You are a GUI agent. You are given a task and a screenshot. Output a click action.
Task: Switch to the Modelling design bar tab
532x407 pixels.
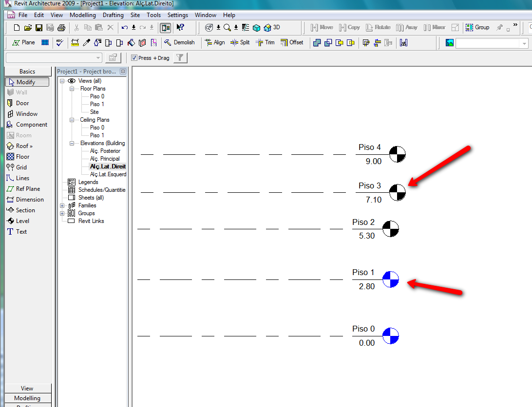(x=27, y=398)
